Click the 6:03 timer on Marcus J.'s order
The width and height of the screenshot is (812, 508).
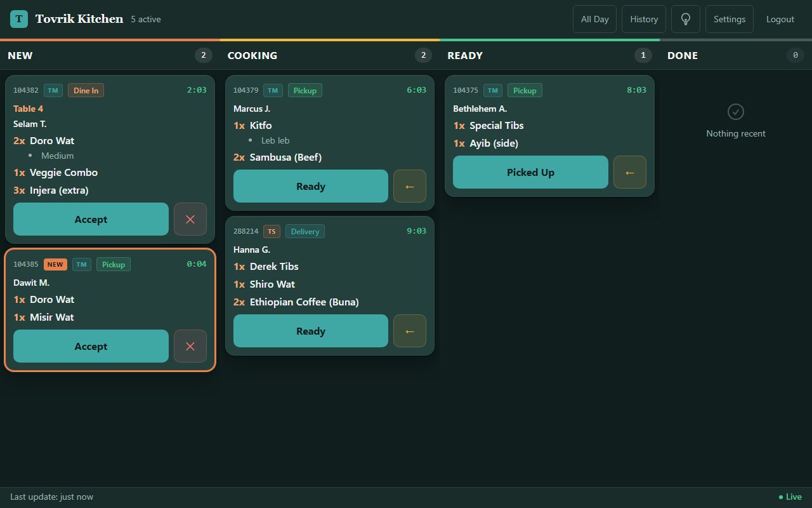click(x=417, y=90)
